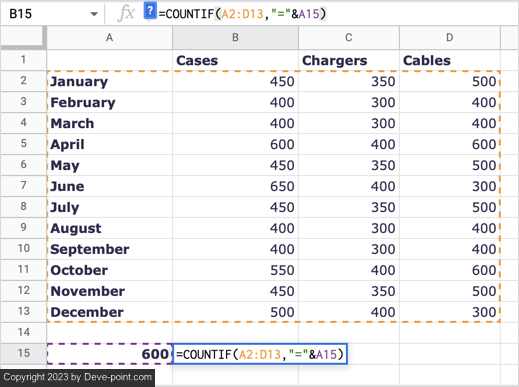This screenshot has height=387, width=519.
Task: Click December Cables value 300
Action: (450, 312)
